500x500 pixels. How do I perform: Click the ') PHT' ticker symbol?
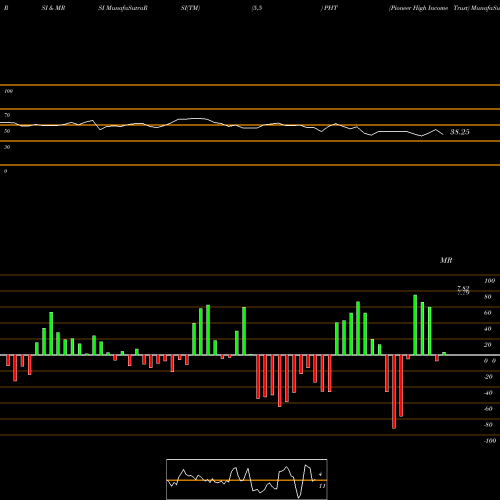pyautogui.click(x=329, y=8)
